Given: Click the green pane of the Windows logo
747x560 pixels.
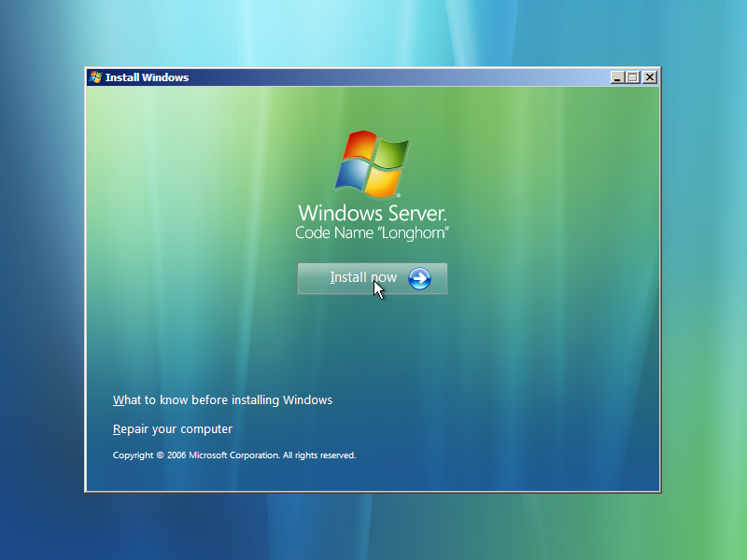Looking at the screenshot, I should 392,152.
